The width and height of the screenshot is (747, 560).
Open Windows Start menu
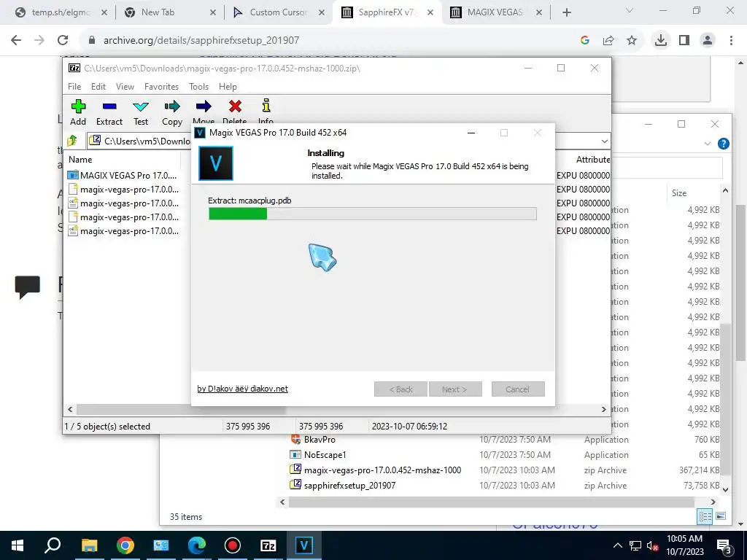(x=18, y=545)
